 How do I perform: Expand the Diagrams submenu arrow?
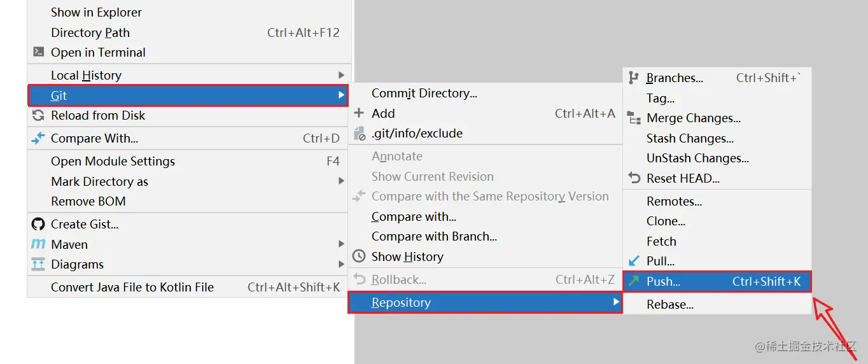pos(342,264)
